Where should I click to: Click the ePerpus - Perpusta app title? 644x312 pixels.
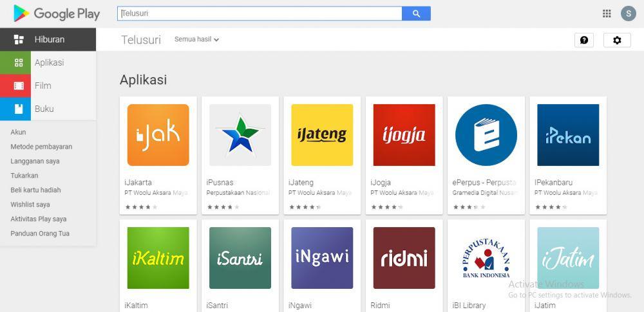point(484,182)
